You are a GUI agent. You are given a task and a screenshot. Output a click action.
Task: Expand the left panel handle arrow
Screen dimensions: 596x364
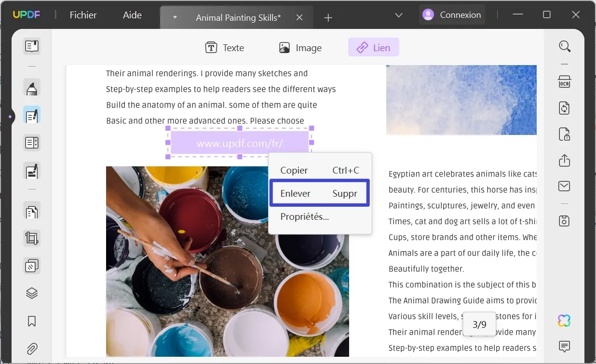[10, 116]
